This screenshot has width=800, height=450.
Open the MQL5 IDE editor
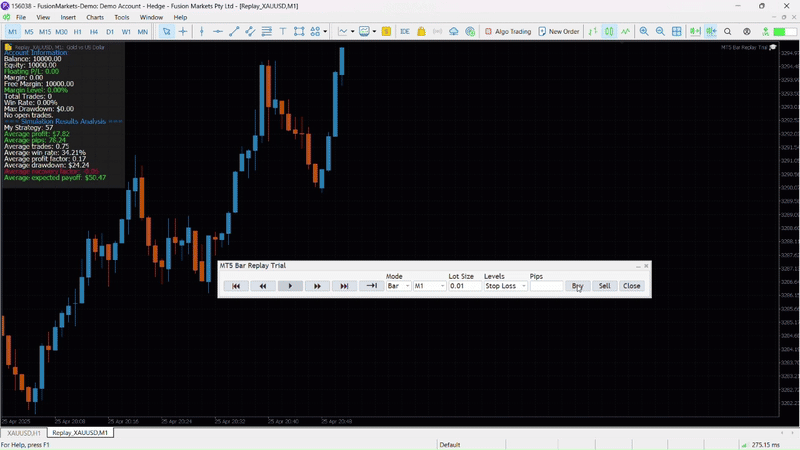(405, 32)
